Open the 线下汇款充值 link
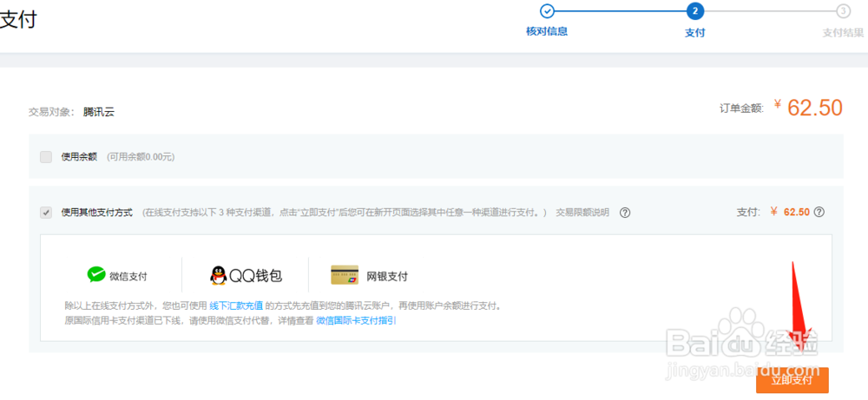868x400 pixels. click(236, 305)
